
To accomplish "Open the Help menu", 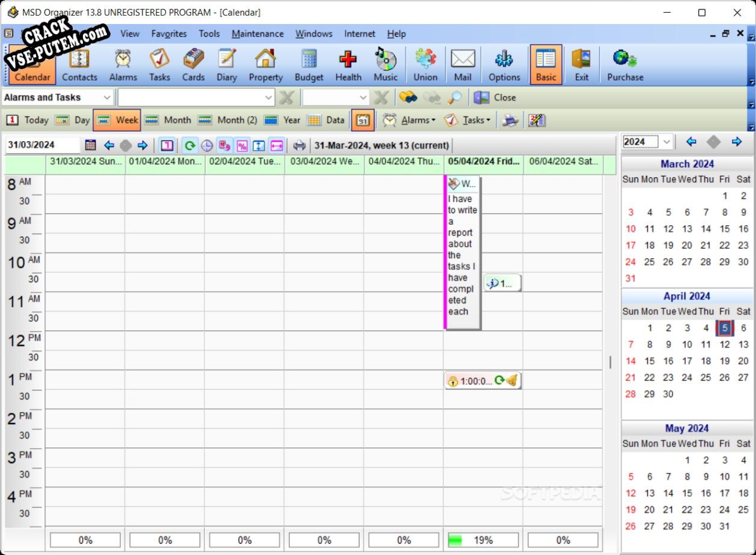I will (396, 34).
